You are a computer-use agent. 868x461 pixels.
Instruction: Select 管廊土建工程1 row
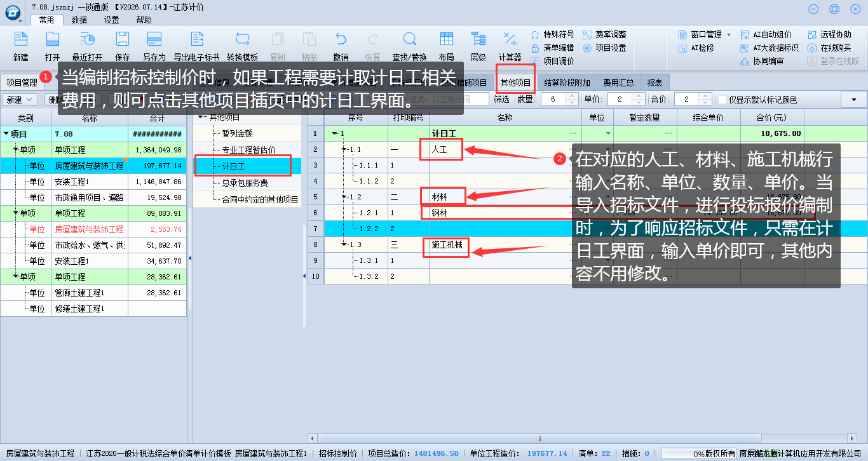point(93,293)
